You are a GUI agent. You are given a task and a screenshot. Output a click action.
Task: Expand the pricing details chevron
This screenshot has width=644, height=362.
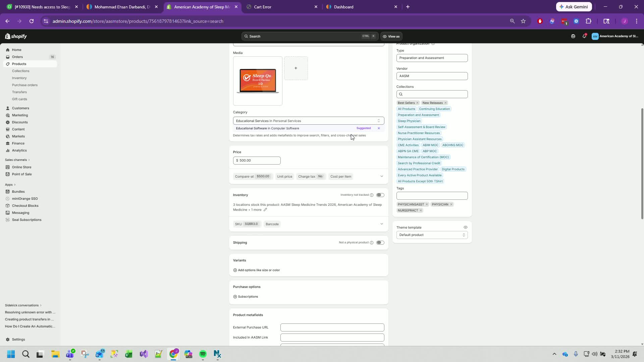pyautogui.click(x=381, y=176)
